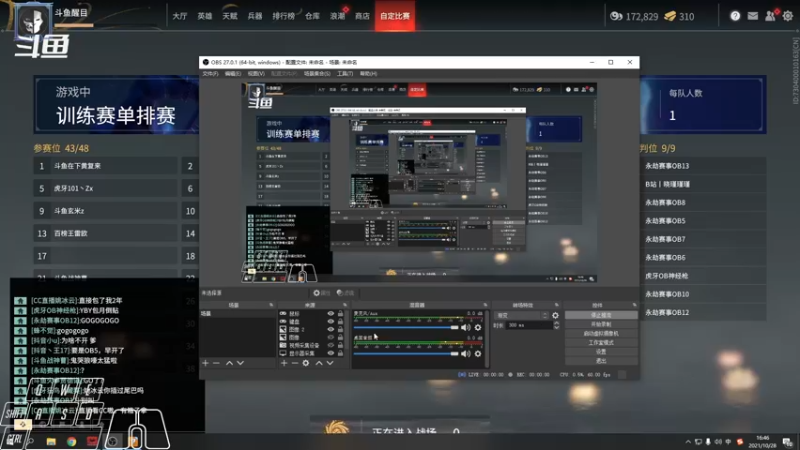800x450 pixels.
Task: Add a new source with the plus icon
Action: [x=284, y=363]
